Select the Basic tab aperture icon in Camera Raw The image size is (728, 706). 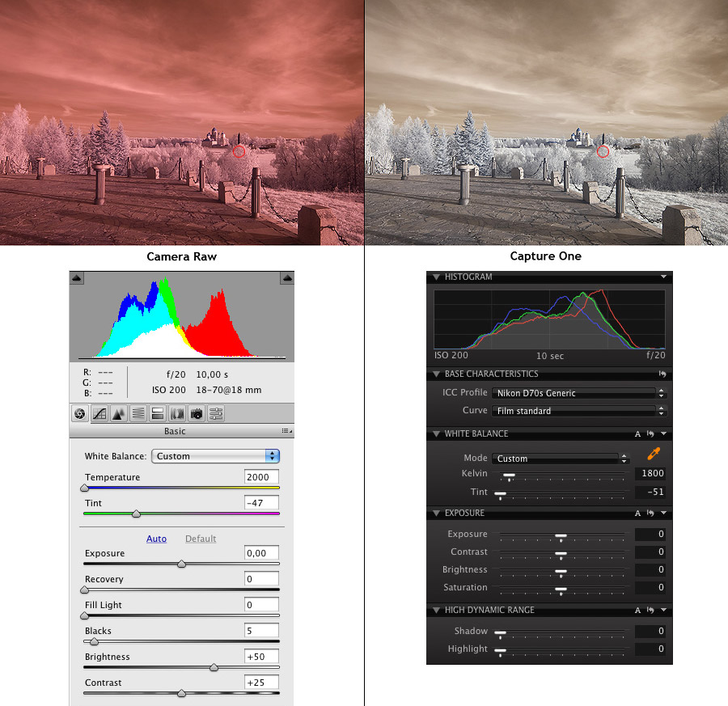click(80, 413)
